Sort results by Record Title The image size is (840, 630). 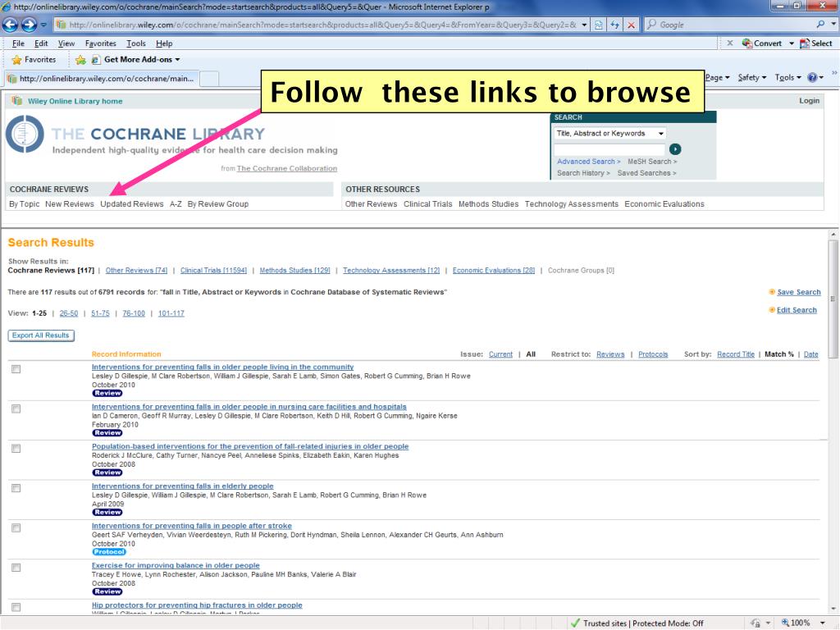pyautogui.click(x=736, y=354)
